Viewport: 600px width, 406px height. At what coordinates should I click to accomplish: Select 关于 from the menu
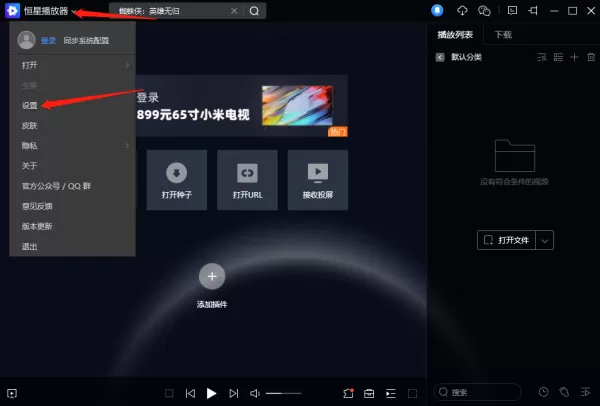[72, 166]
